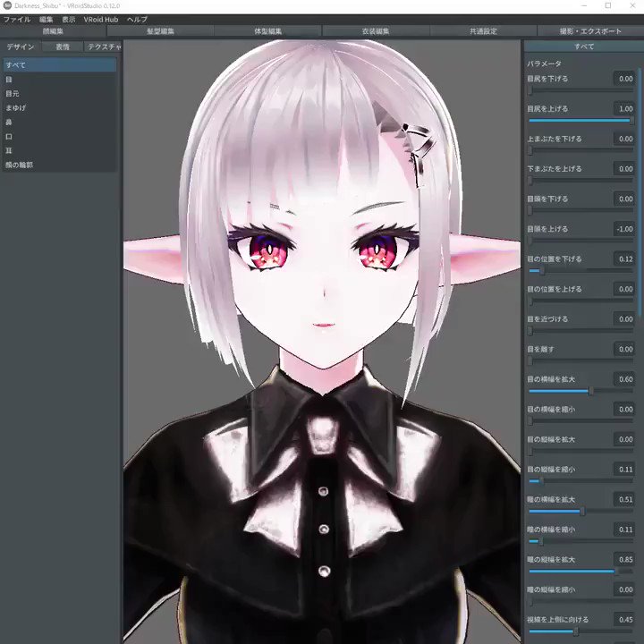This screenshot has height=644, width=644.
Task: Open the 表示 menu
Action: 69,20
